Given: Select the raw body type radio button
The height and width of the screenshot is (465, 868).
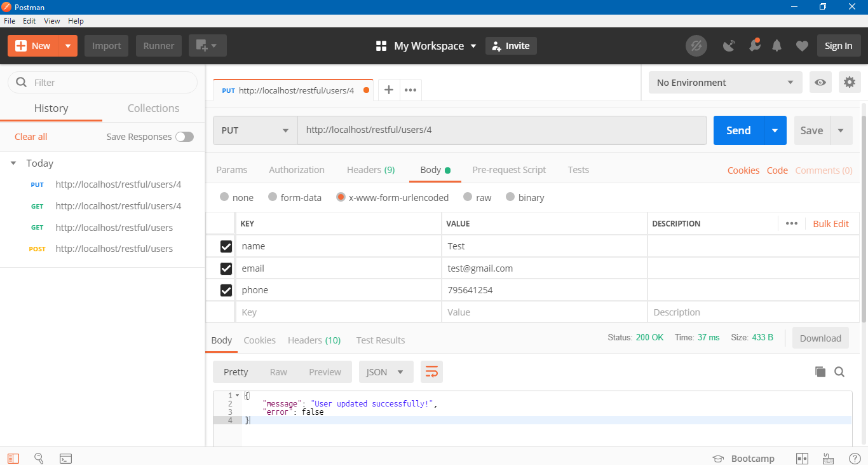Looking at the screenshot, I should click(468, 197).
